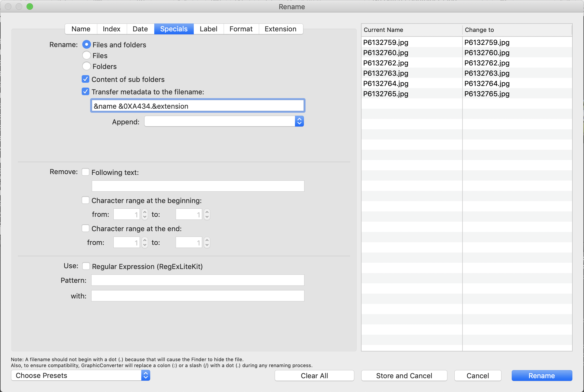
Task: Enable Files radio button only
Action: click(86, 56)
